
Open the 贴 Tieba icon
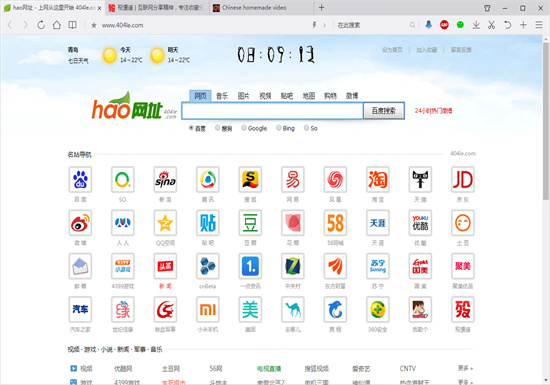click(x=208, y=223)
